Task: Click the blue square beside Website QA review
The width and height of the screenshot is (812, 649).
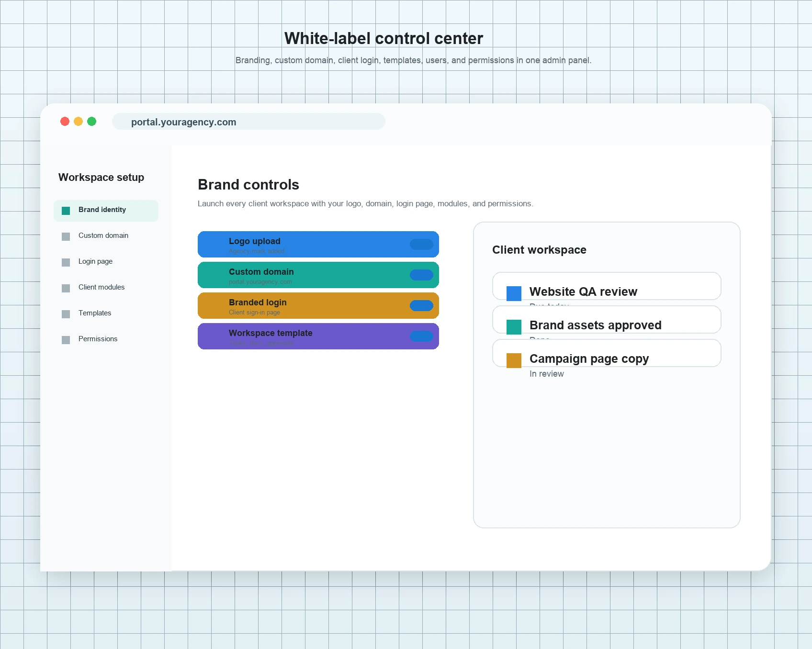Action: (x=514, y=293)
